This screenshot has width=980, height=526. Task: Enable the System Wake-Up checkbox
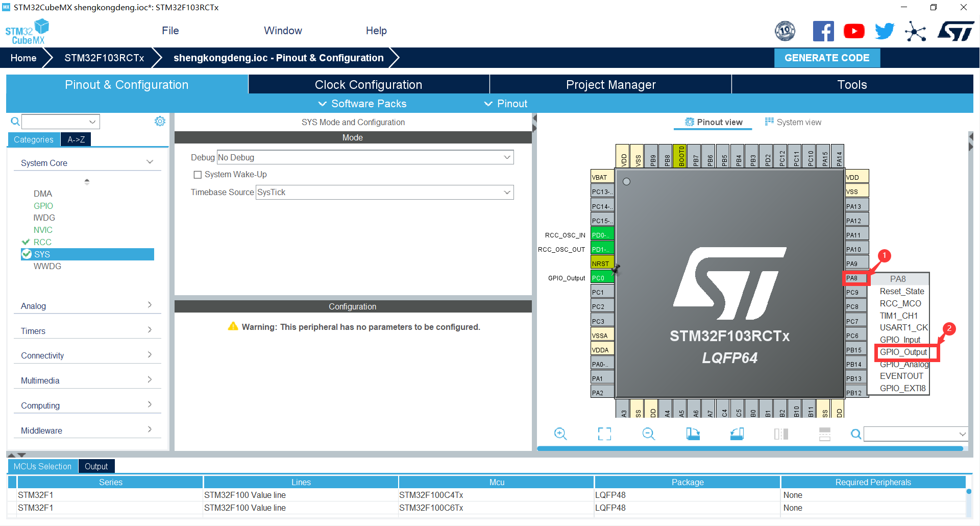tap(198, 174)
